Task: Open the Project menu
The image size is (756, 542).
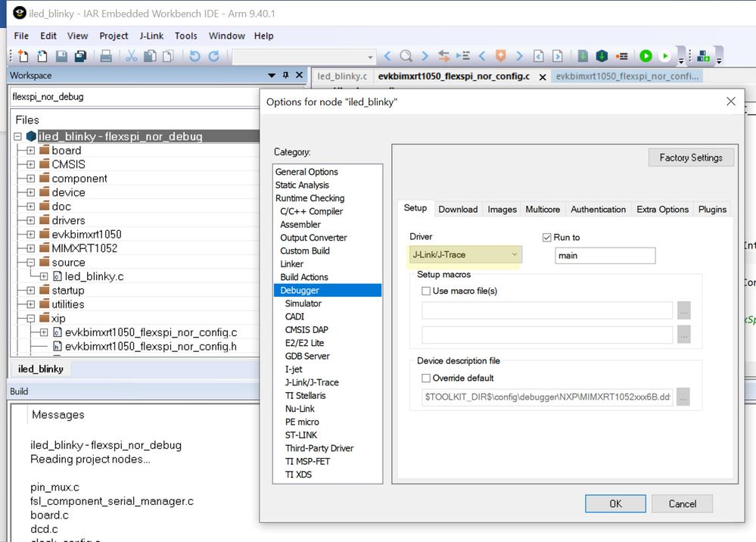Action: click(114, 36)
